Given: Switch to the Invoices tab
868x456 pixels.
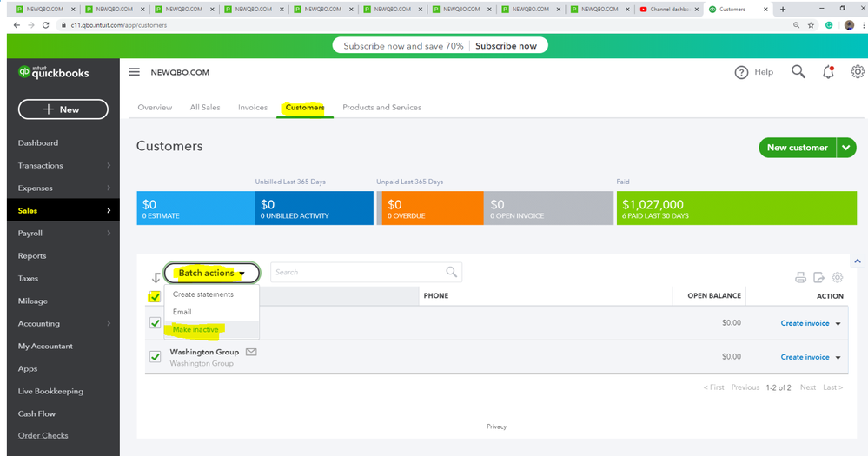Looking at the screenshot, I should (x=253, y=108).
